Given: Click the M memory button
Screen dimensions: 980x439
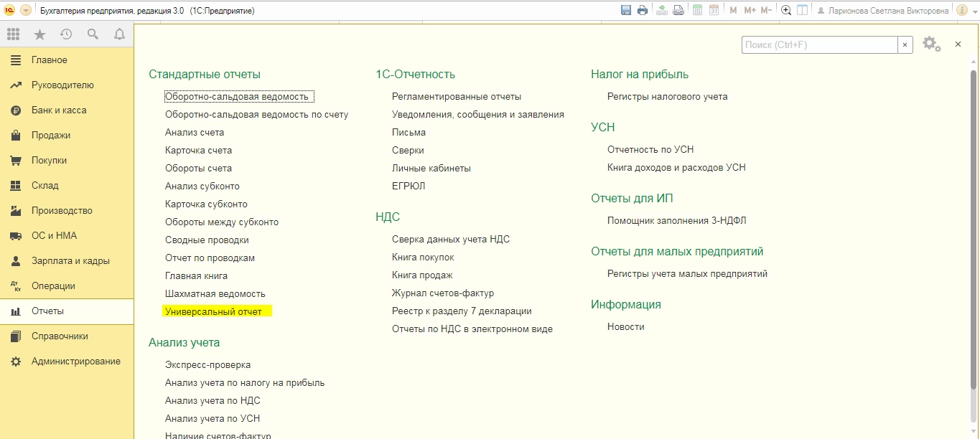Looking at the screenshot, I should click(733, 10).
